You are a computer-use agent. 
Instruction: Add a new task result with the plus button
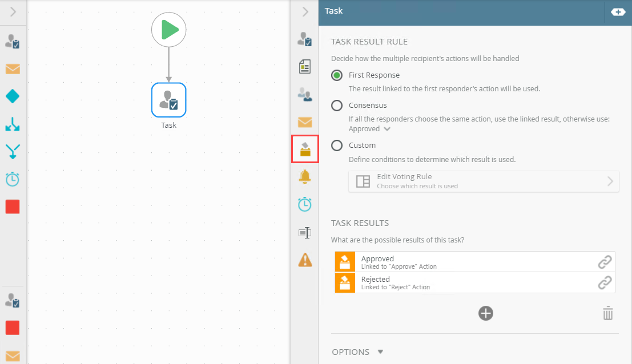(x=486, y=313)
